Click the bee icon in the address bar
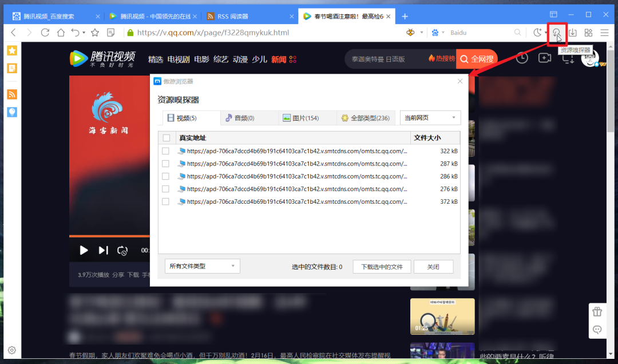618x364 pixels. (x=411, y=33)
